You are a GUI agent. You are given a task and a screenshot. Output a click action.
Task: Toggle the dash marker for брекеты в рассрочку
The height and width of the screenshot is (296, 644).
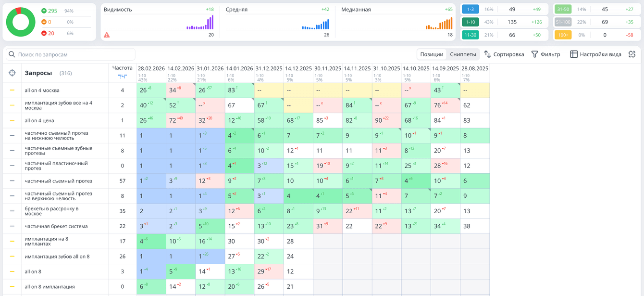[x=12, y=211]
